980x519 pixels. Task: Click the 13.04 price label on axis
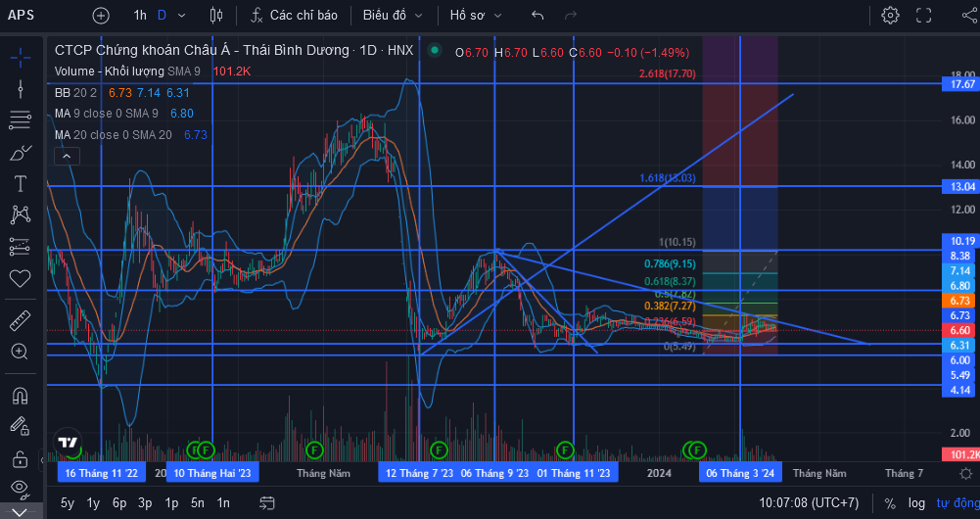coord(961,187)
